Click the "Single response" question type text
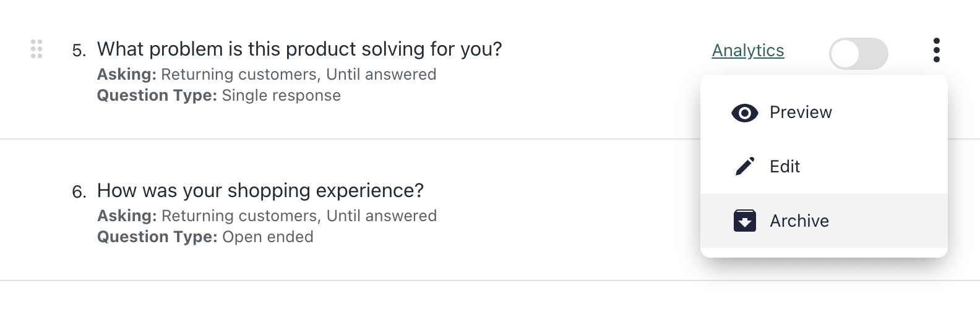The image size is (980, 320). [x=281, y=96]
